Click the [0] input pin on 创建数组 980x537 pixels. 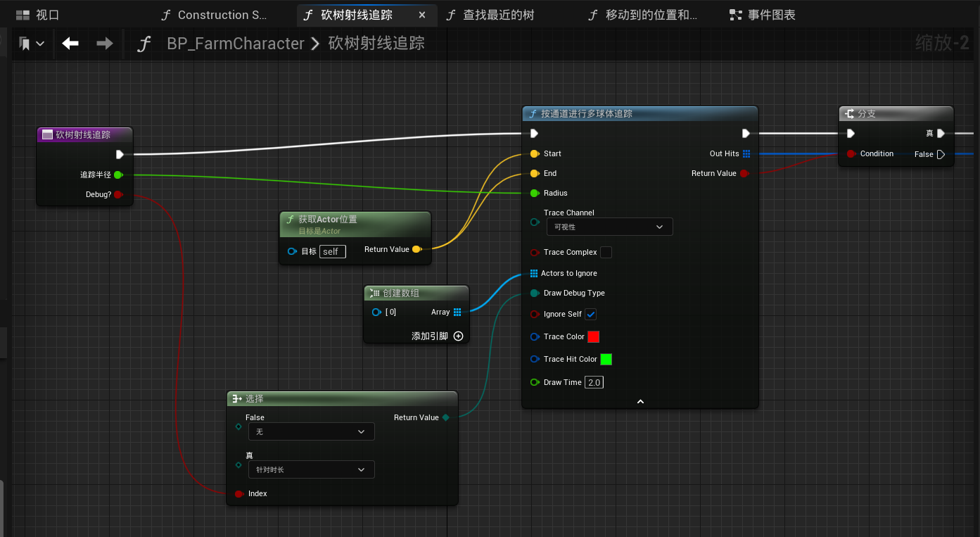tap(376, 312)
